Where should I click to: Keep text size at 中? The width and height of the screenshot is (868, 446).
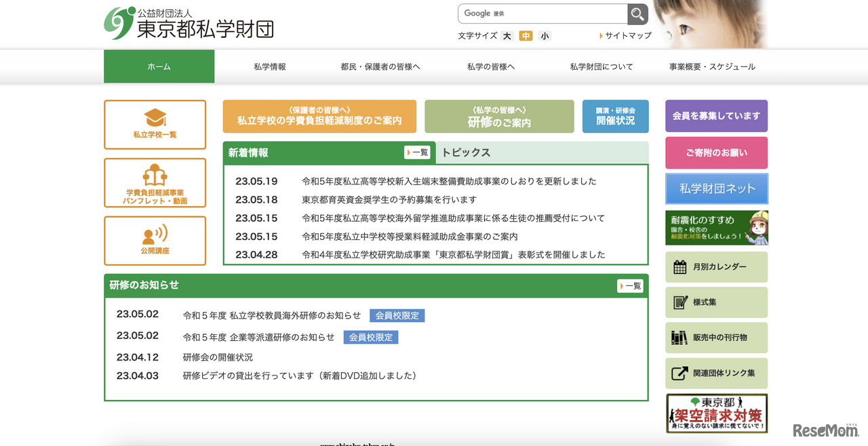point(526,35)
